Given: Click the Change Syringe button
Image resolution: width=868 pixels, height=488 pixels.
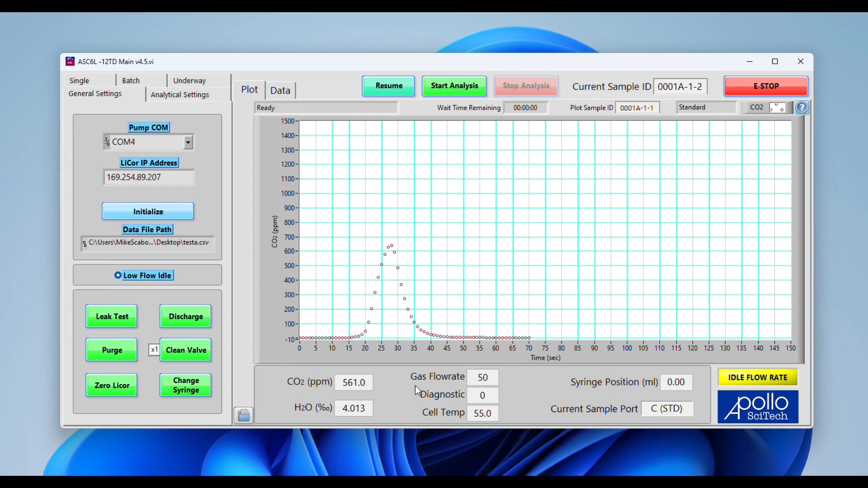Looking at the screenshot, I should 186,385.
